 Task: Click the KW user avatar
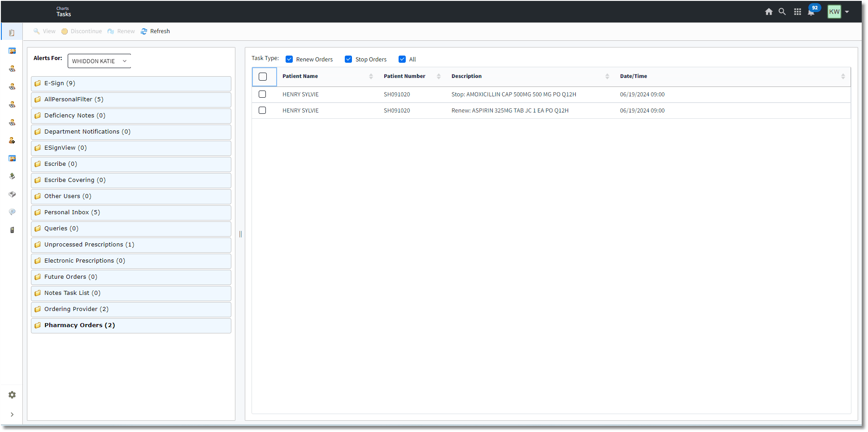point(834,12)
